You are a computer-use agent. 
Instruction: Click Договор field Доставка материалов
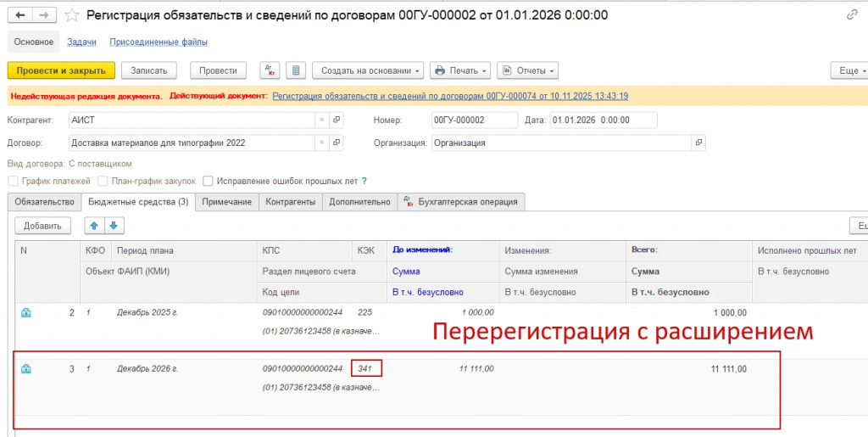(x=192, y=143)
